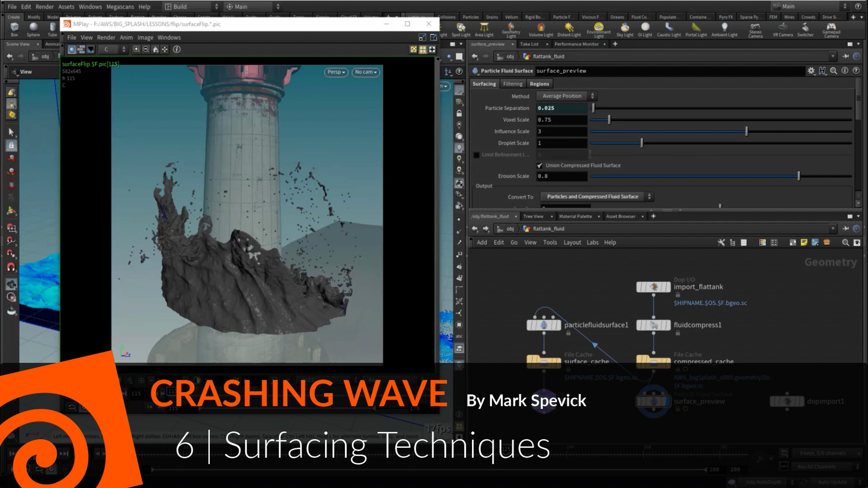Open MPlay Render menu
The width and height of the screenshot is (868, 488).
click(x=106, y=38)
